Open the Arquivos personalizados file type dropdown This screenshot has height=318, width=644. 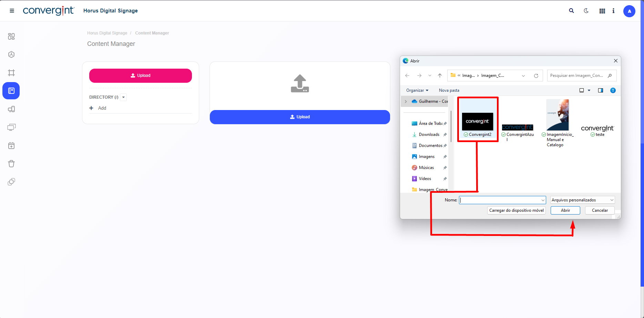582,200
